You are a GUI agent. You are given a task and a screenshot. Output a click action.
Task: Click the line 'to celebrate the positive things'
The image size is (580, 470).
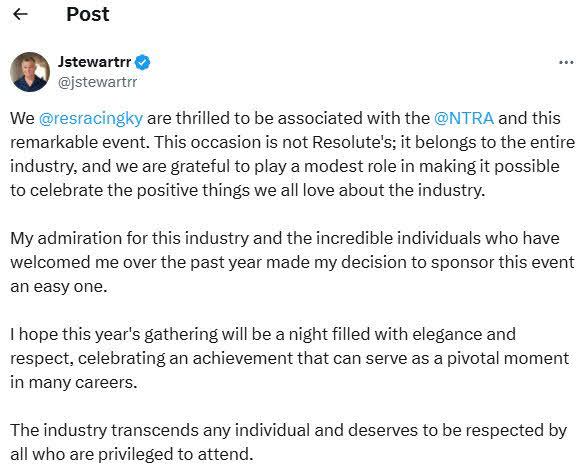(x=247, y=191)
